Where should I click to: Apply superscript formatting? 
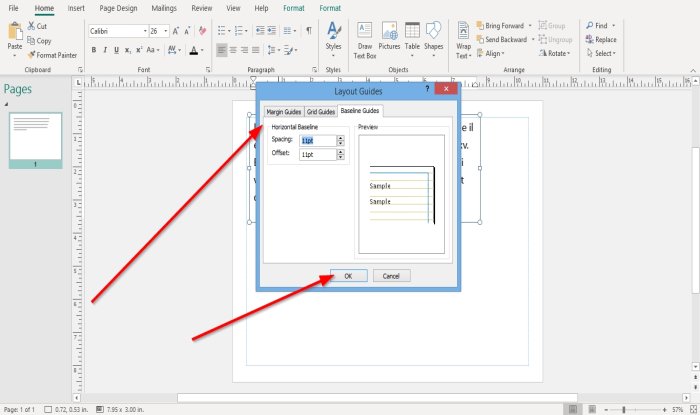coord(139,50)
